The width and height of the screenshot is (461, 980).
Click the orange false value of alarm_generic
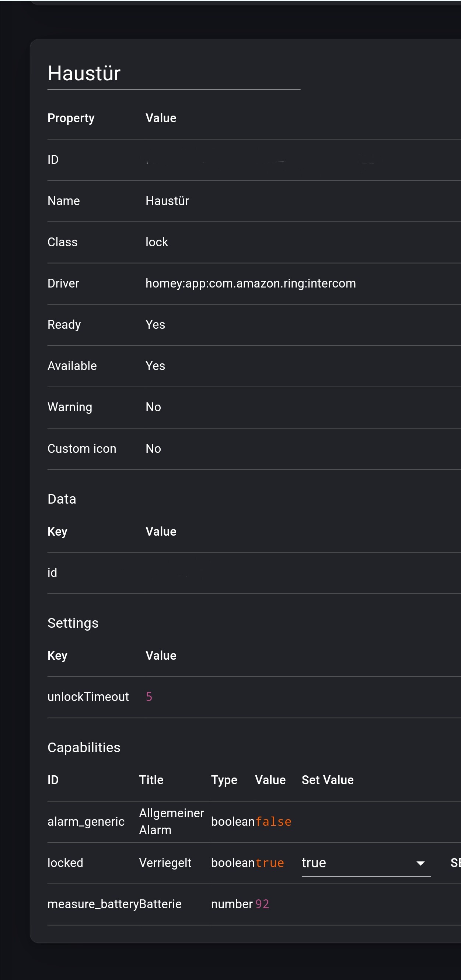pos(273,821)
